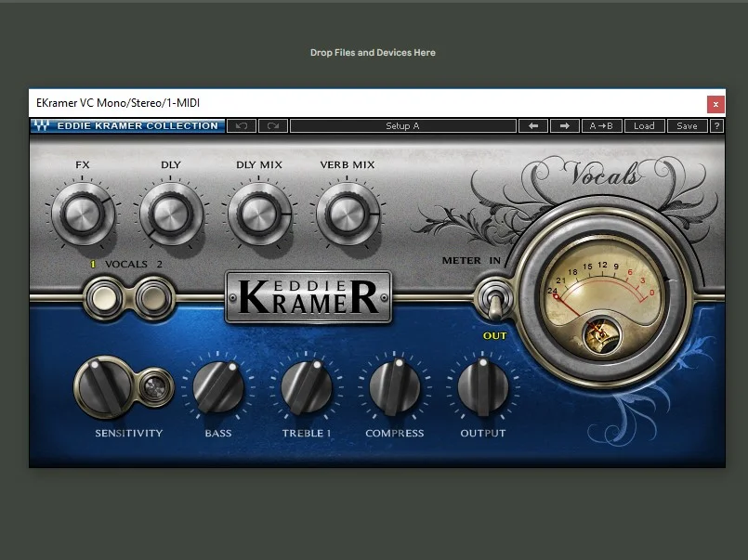Click the Compress knob
This screenshot has width=748, height=560.
click(x=395, y=387)
